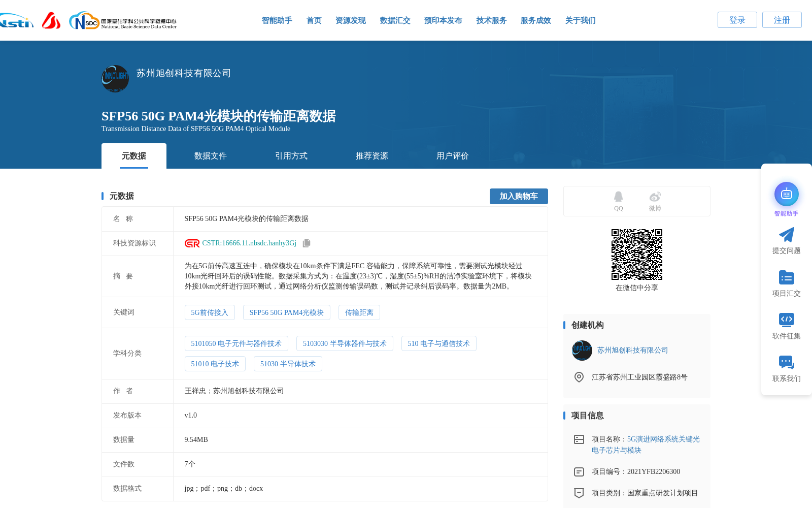
Task: Open the NSDC National Basic Science Data Center logo
Action: tap(123, 21)
